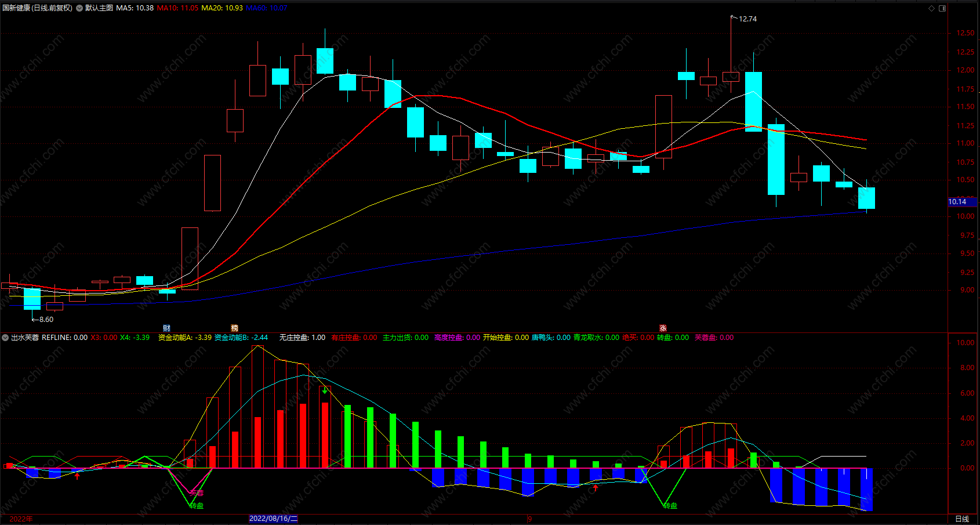Click the MA10: 11.05 label

point(177,8)
